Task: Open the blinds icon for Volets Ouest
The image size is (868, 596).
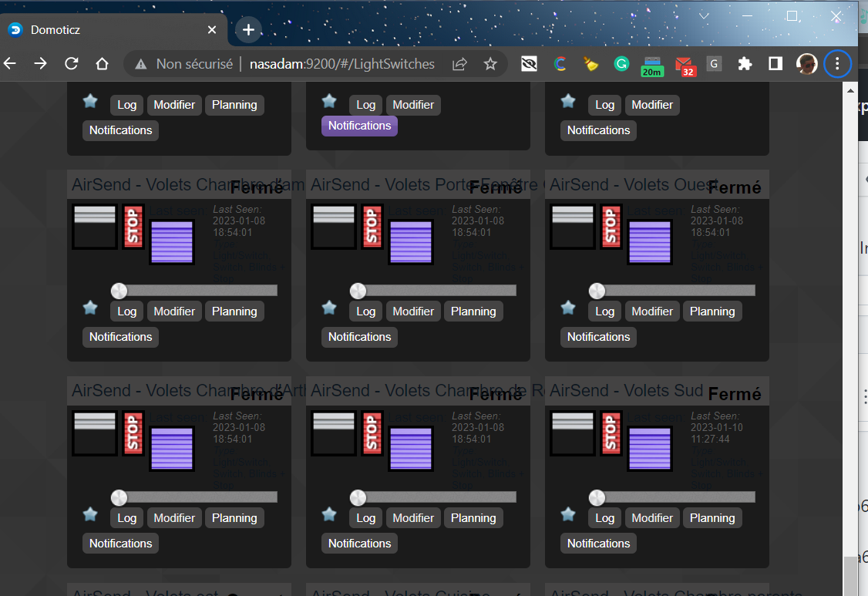Action: coord(572,227)
